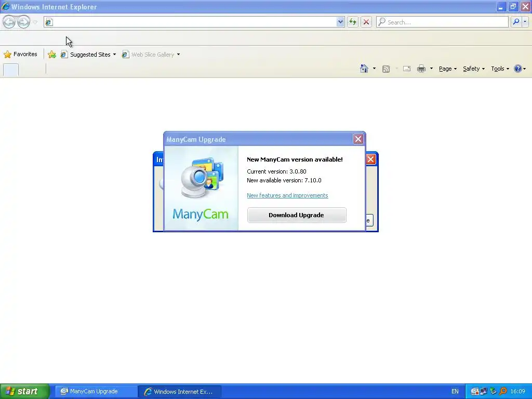Switch to Windows Internet Explorer taskbar item
This screenshot has height=399, width=532.
click(180, 392)
